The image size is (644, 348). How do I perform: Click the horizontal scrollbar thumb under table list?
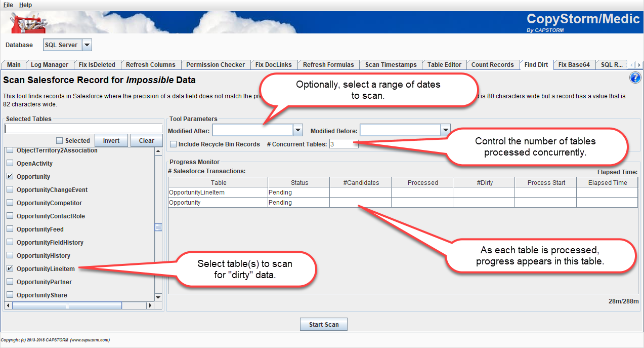click(x=67, y=305)
